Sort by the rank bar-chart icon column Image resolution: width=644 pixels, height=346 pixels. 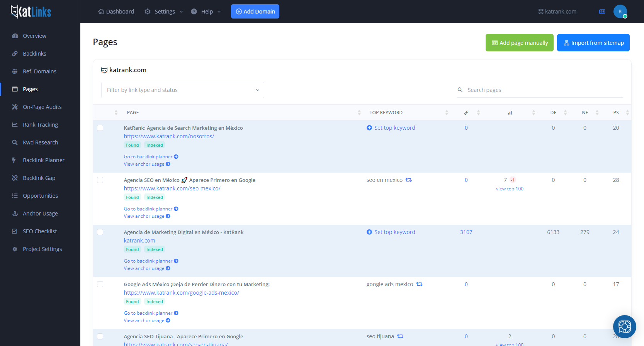(x=510, y=113)
